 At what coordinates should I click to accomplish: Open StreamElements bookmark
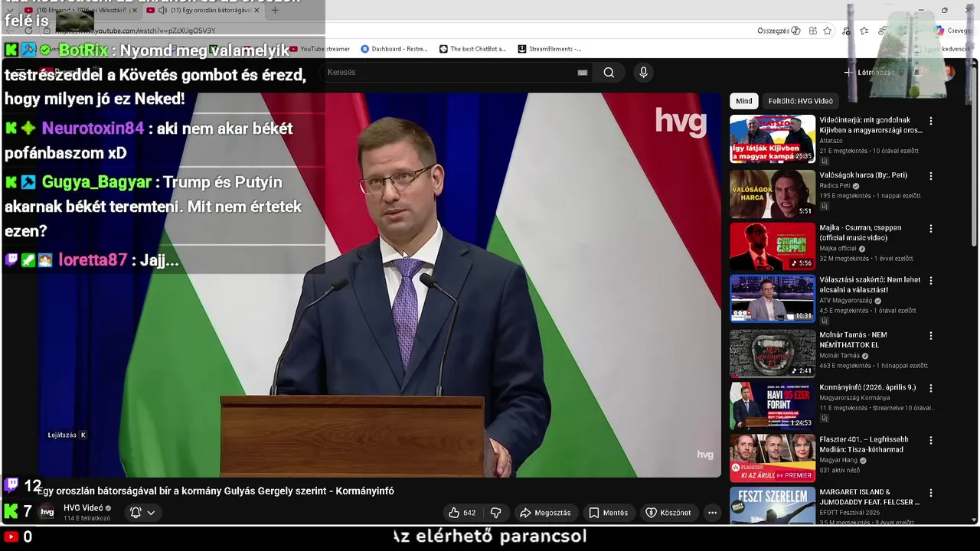tap(550, 49)
